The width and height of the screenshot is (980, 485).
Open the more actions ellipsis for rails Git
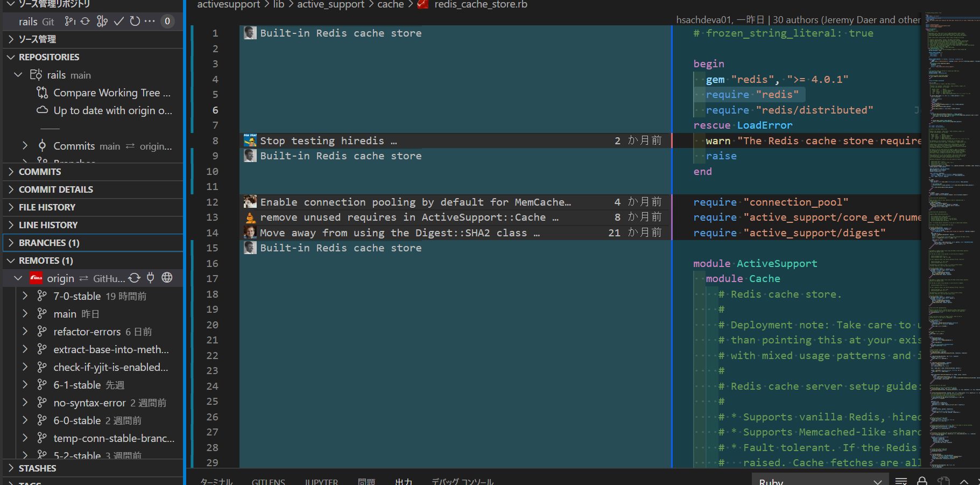point(150,21)
